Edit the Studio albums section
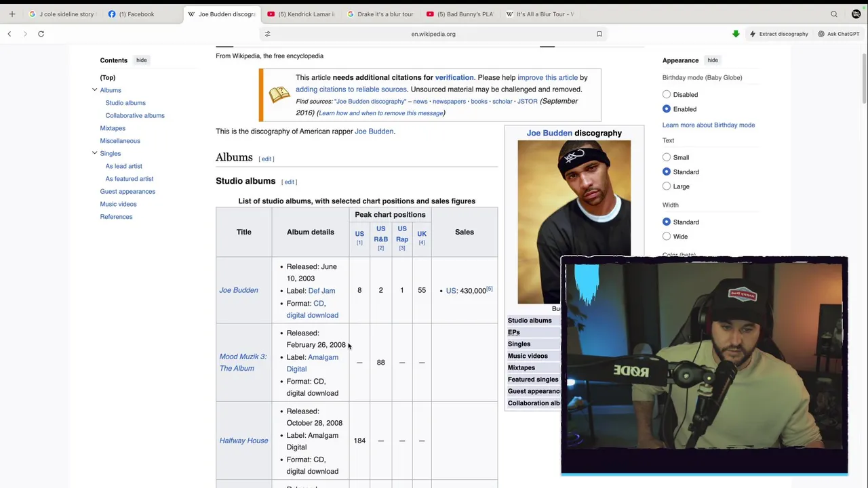The height and width of the screenshot is (488, 868). [290, 182]
